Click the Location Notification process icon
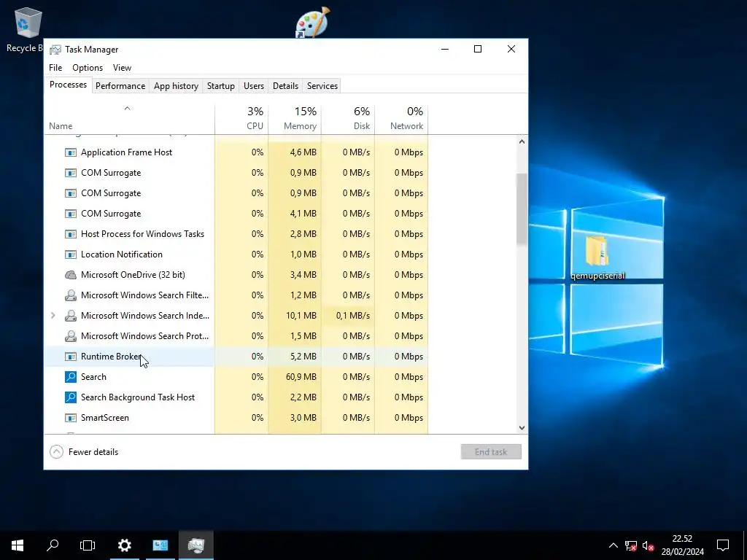The width and height of the screenshot is (747, 560). 71,254
